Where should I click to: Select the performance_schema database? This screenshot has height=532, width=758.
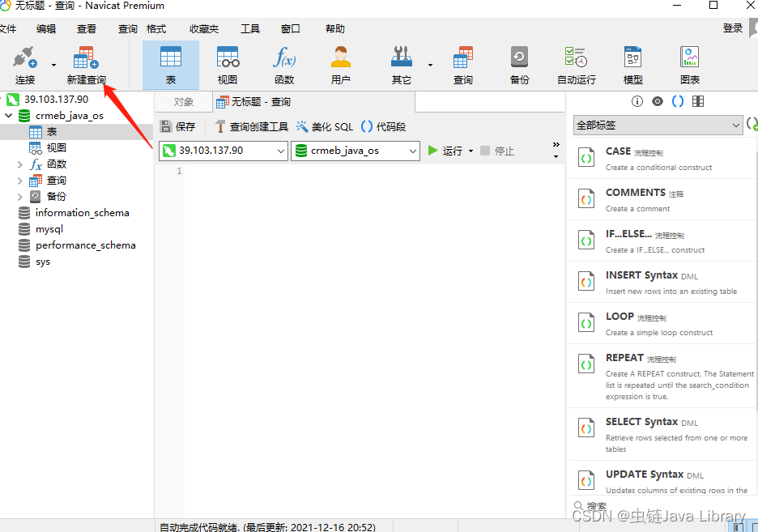point(85,245)
